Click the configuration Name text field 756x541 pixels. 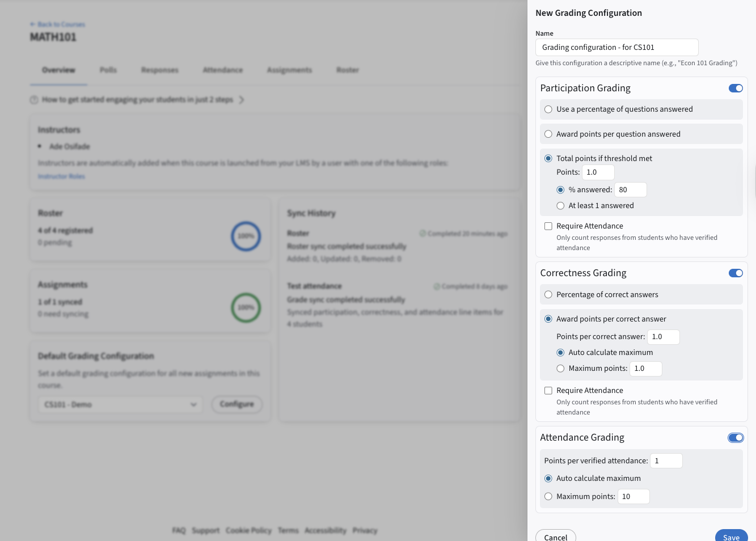pyautogui.click(x=616, y=47)
